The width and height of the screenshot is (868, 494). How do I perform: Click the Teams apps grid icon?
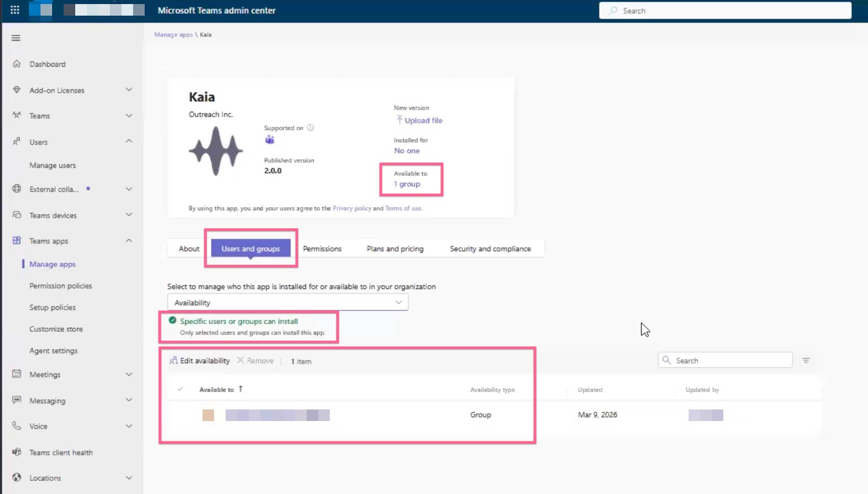click(x=17, y=240)
